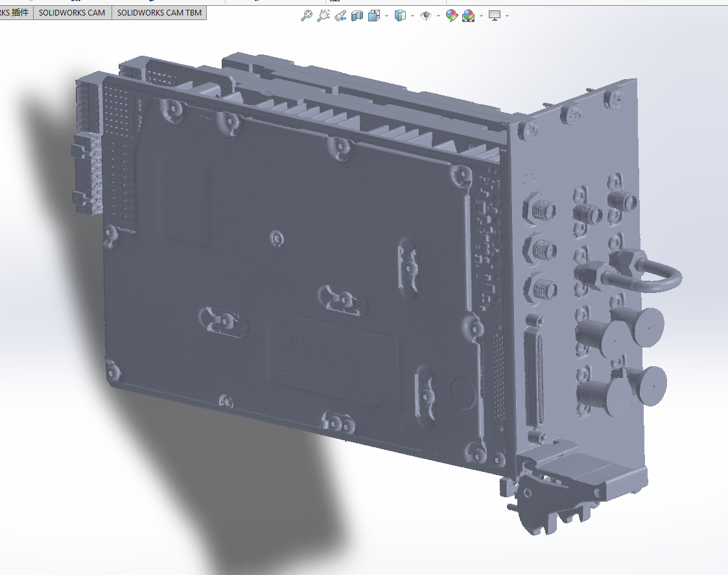This screenshot has width=728, height=575.
Task: Click the Apply Scene icon
Action: pos(468,16)
